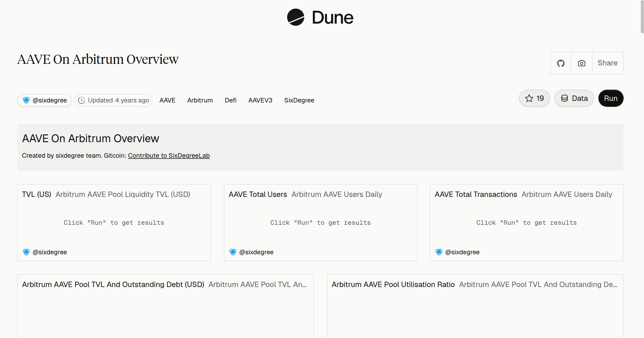Screen dimensions: 644x338
Task: Open truncated query link beside Utilisation Ratio title
Action: pos(538,284)
